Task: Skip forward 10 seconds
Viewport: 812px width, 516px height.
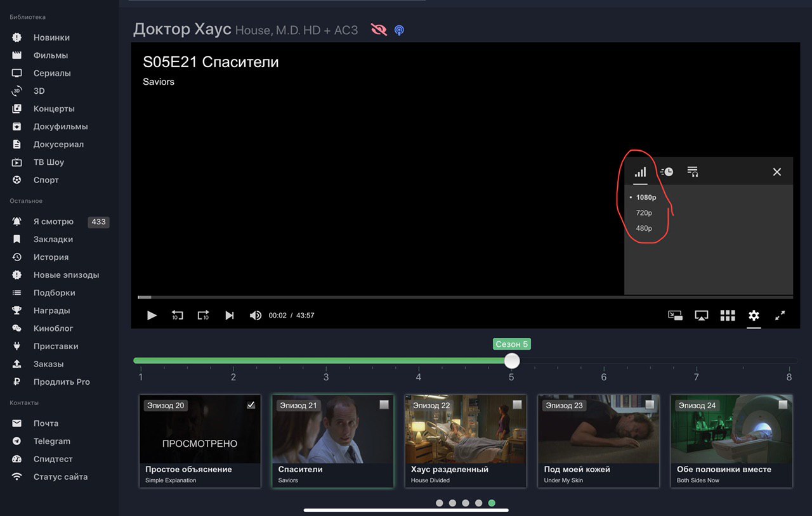Action: tap(203, 315)
